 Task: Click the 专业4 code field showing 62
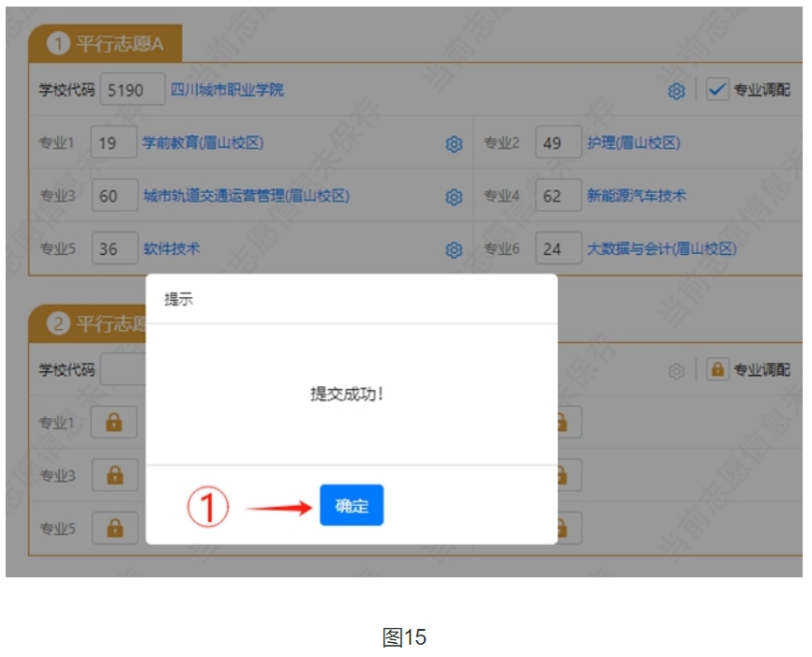tap(559, 197)
